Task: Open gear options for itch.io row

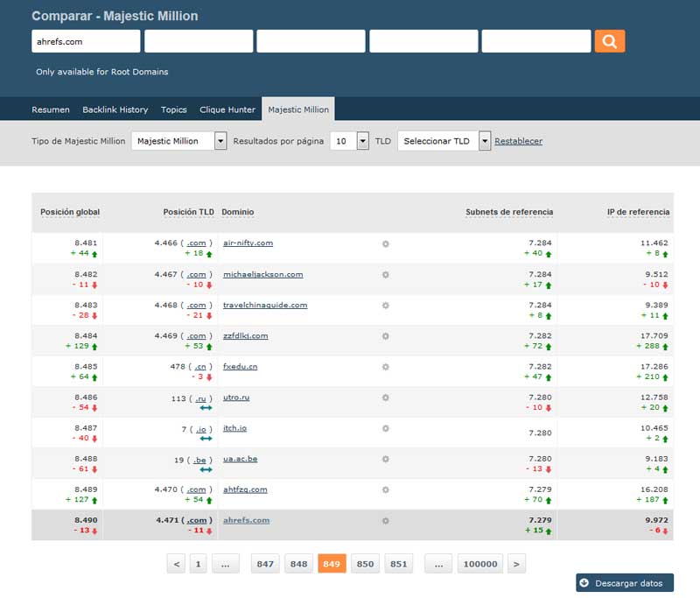Action: [x=385, y=428]
